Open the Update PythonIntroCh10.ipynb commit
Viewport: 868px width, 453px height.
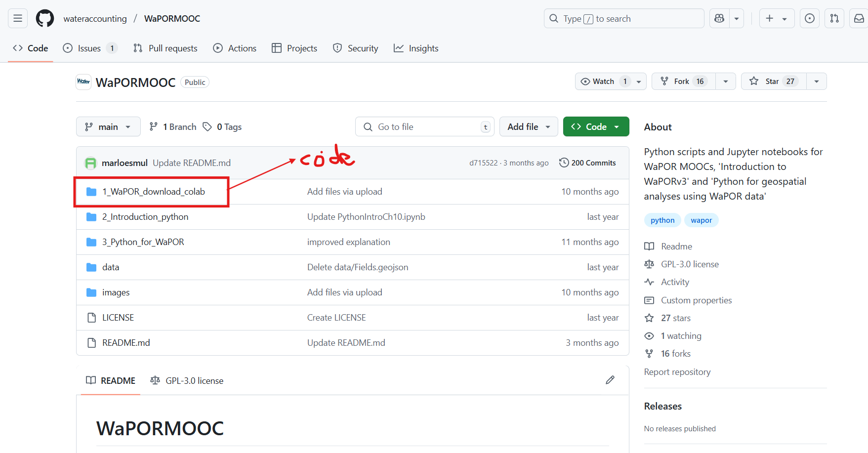click(366, 217)
